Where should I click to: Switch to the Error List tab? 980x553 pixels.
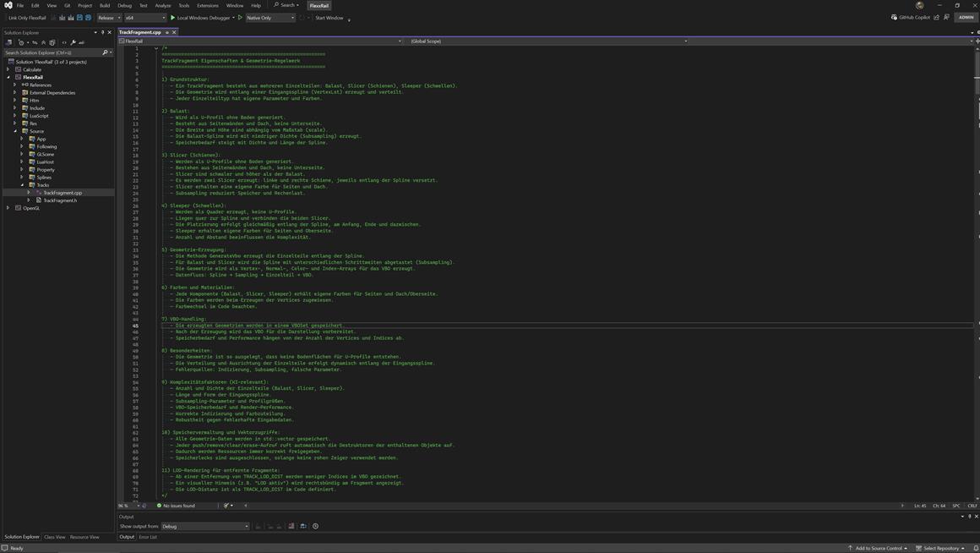pyautogui.click(x=148, y=537)
